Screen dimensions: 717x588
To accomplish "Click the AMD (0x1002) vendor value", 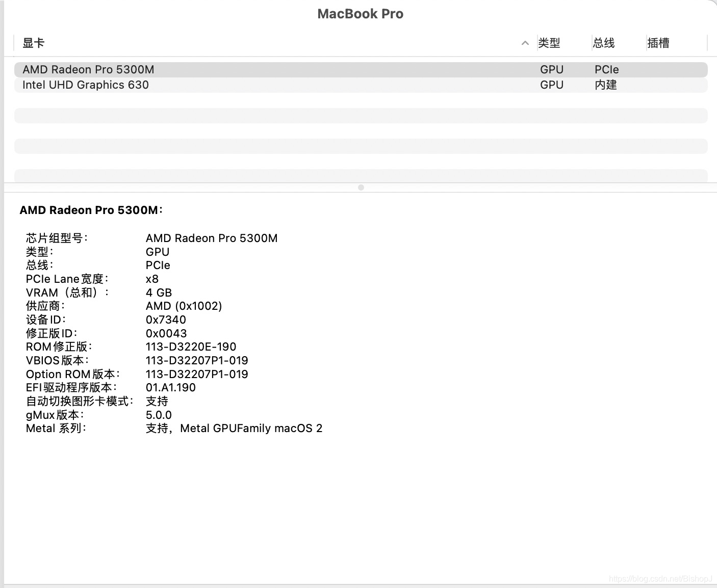I will [x=184, y=306].
